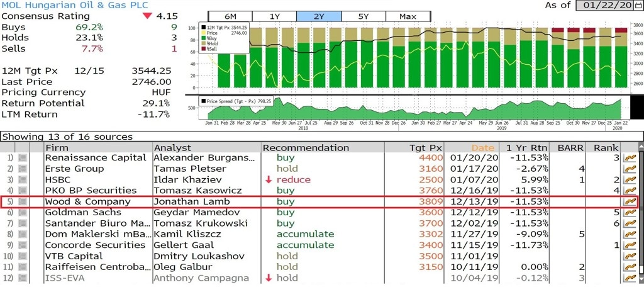Screen dimensions: 644x287
Task: Sort table by Analyst column header
Action: pyautogui.click(x=207, y=148)
